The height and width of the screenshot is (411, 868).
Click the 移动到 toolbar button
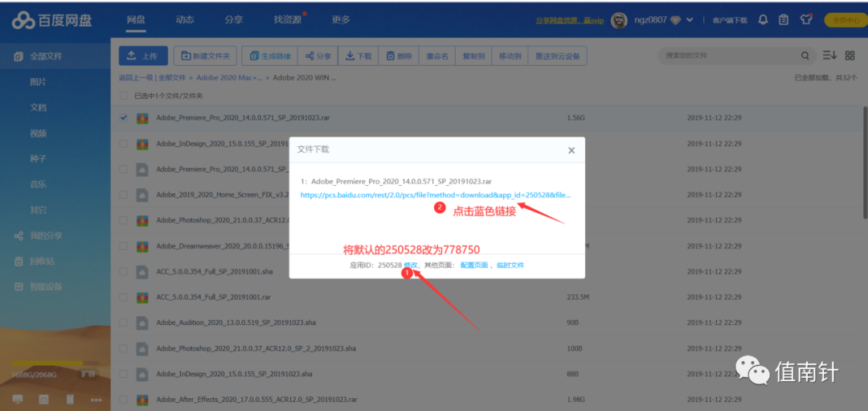pyautogui.click(x=510, y=56)
